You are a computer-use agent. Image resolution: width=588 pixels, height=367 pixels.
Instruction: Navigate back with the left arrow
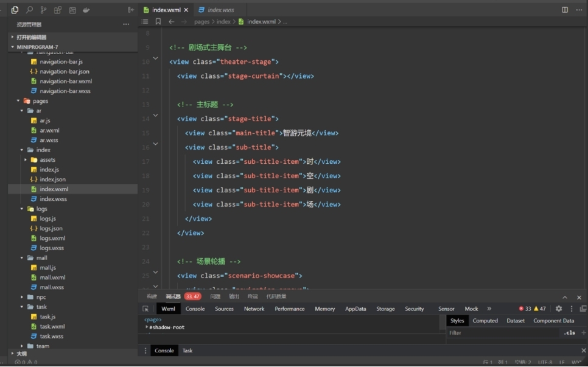[172, 22]
